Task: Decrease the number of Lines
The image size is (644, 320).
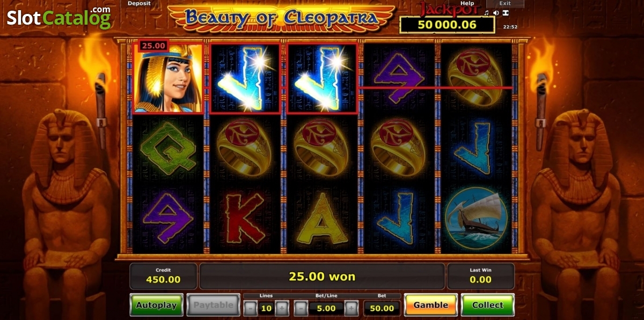Action: point(250,308)
